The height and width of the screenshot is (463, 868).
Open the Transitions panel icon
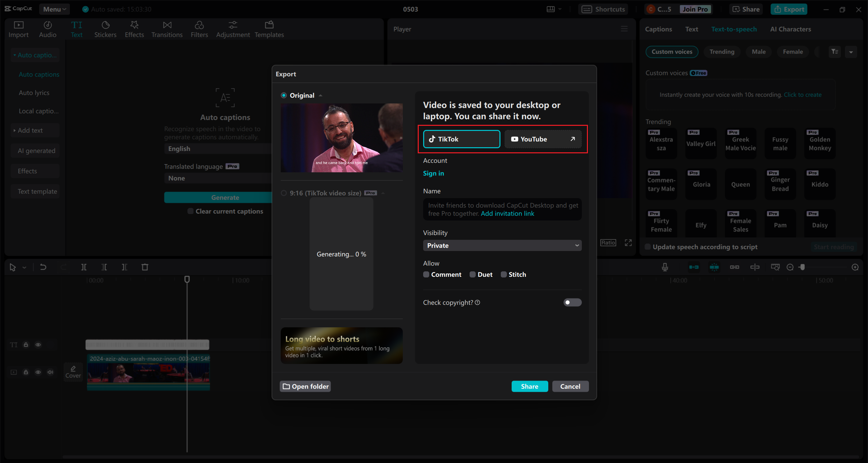167,25
